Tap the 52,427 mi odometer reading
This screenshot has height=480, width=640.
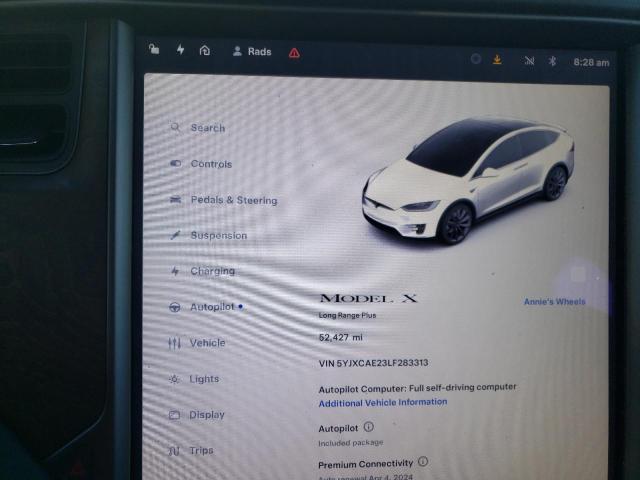[x=340, y=337]
